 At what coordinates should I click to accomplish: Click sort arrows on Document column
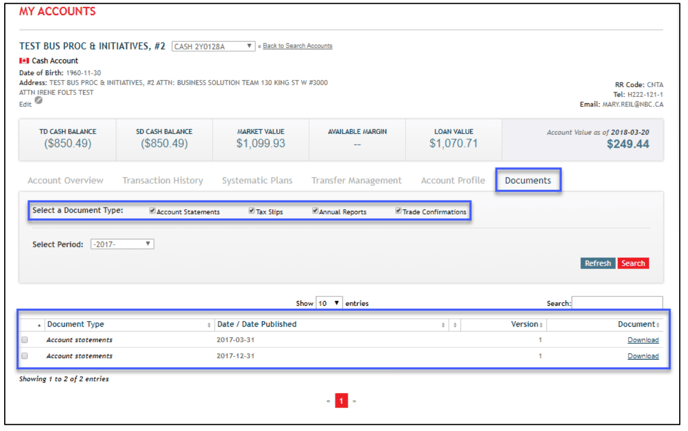(657, 325)
